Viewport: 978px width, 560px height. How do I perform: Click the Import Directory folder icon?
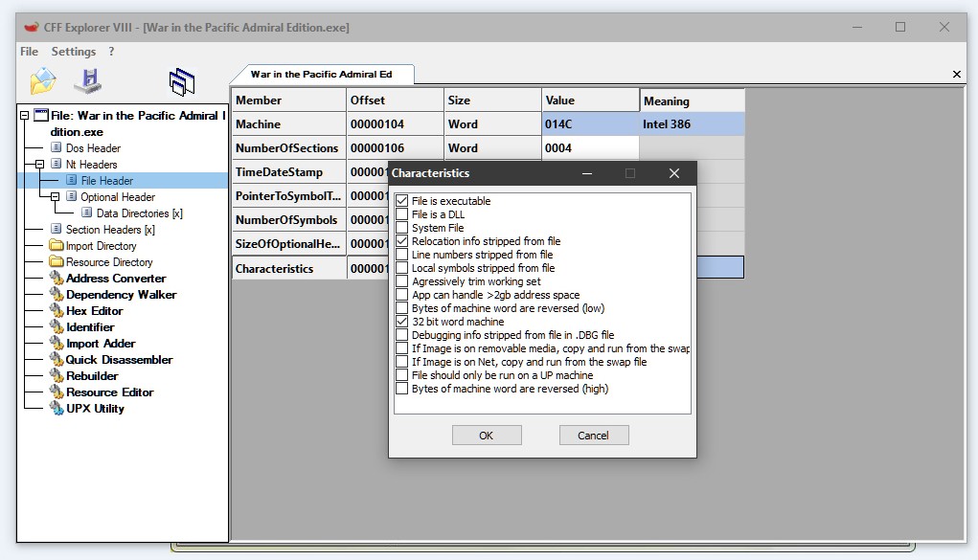coord(57,245)
